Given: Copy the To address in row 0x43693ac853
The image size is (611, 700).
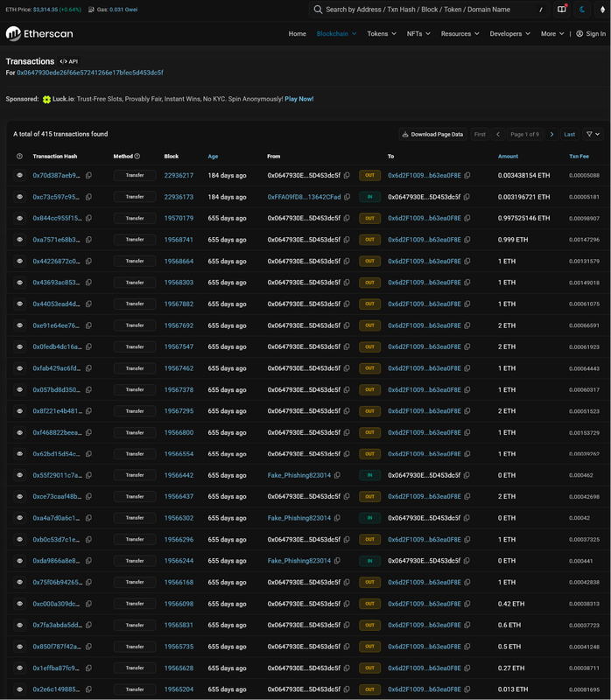Looking at the screenshot, I should [467, 283].
